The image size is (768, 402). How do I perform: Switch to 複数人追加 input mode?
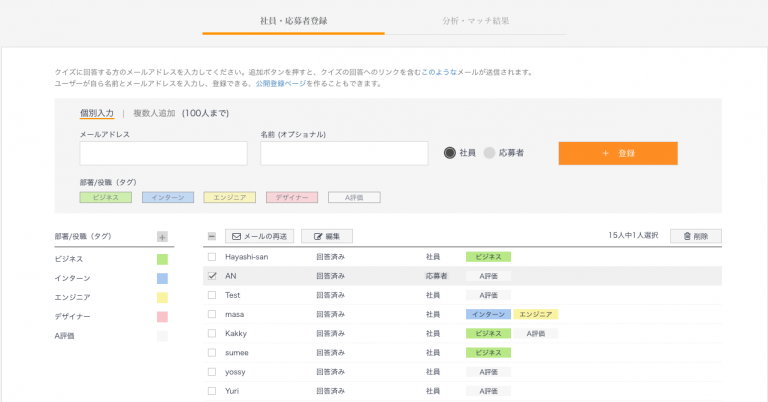click(154, 113)
